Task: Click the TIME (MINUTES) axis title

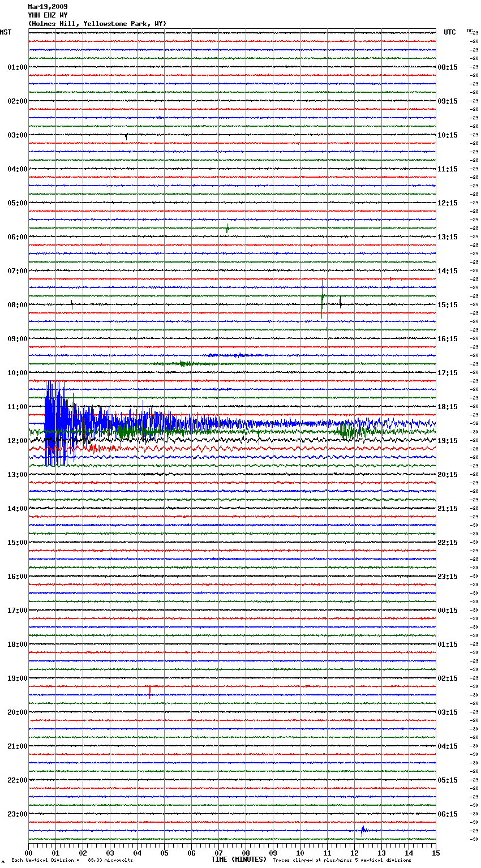Action: tap(239, 860)
